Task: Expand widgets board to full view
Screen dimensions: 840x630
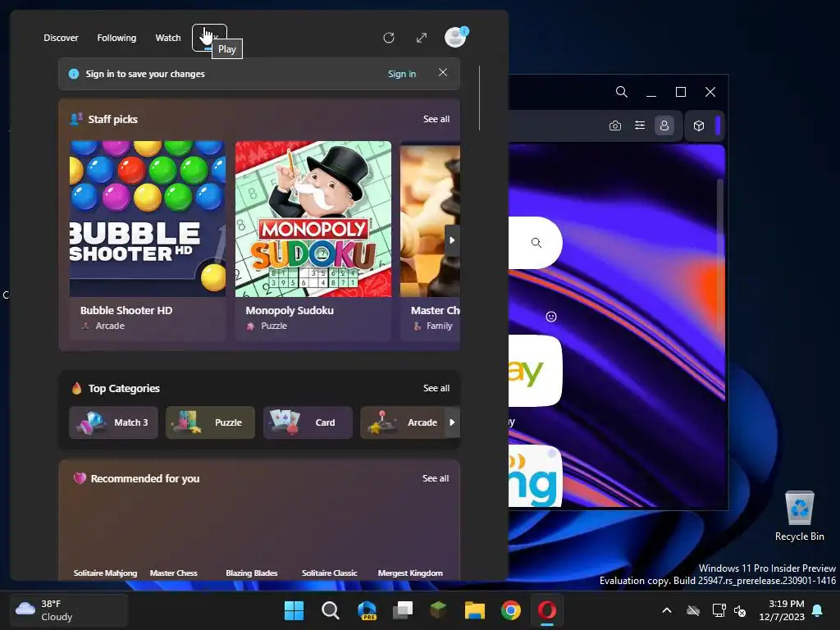Action: click(x=422, y=38)
